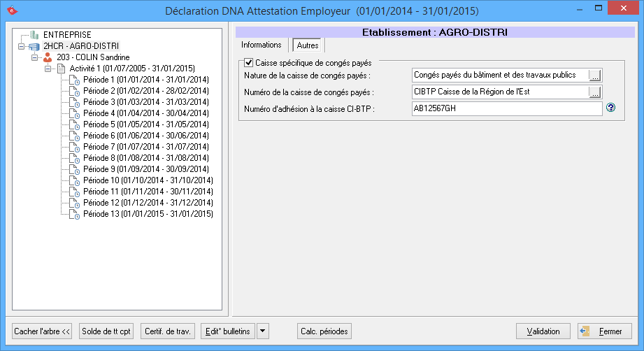Viewport: 644px width, 351px height.
Task: Collapse the Activité 1 tree node
Action: (48, 69)
